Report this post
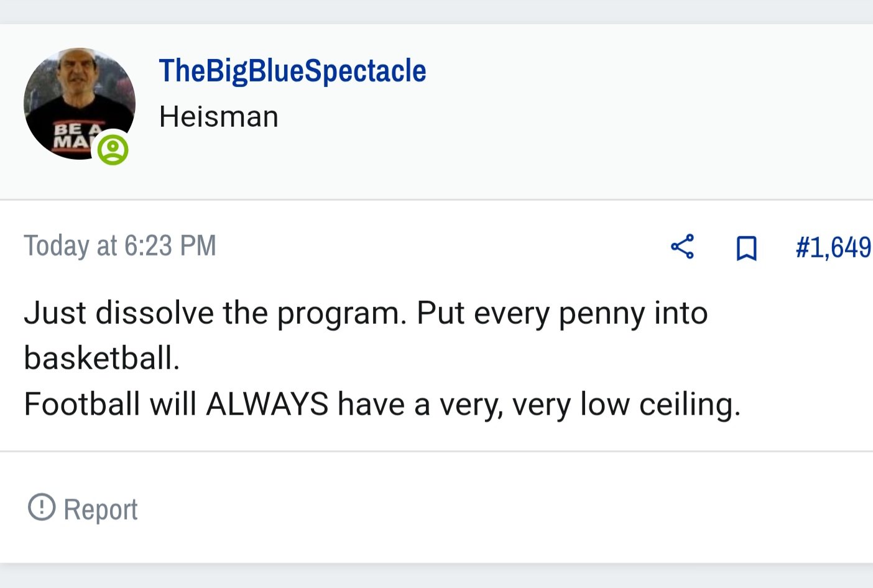Image resolution: width=873 pixels, height=588 pixels. [x=83, y=508]
